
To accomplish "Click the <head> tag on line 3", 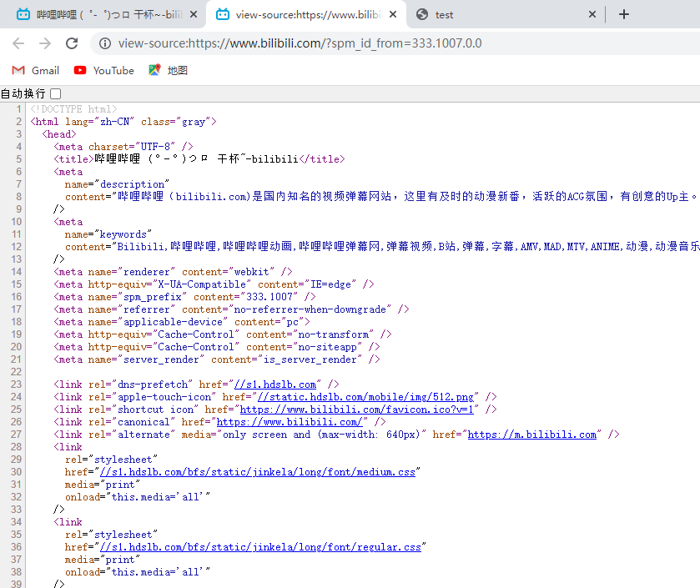I will pos(59,134).
